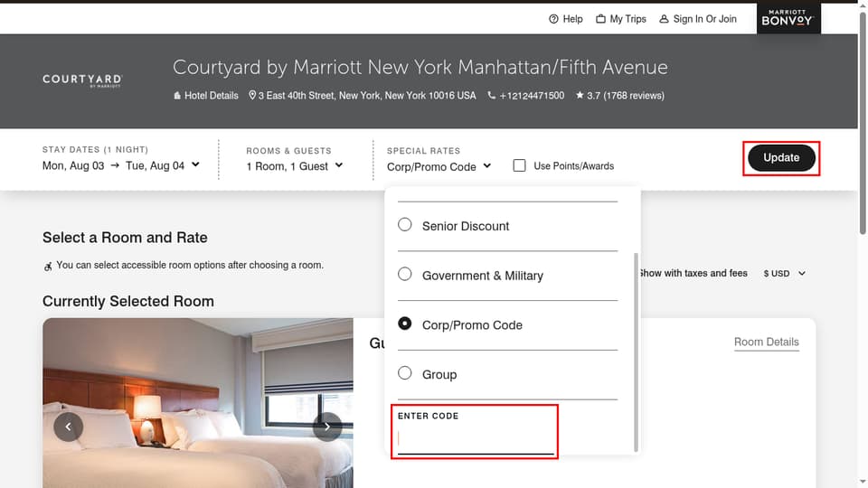This screenshot has width=868, height=488.
Task: Select the Group radio button
Action: coord(405,373)
